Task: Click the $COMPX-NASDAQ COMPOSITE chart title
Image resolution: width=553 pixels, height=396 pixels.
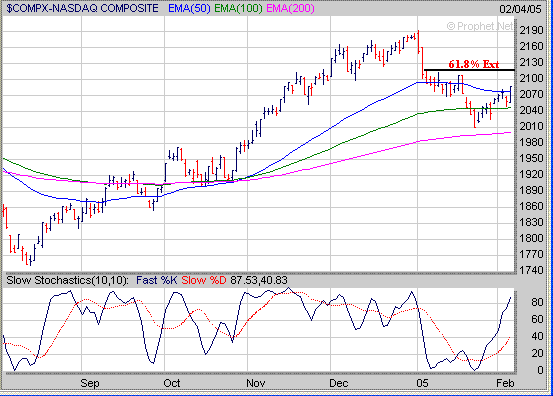Action: [82, 8]
